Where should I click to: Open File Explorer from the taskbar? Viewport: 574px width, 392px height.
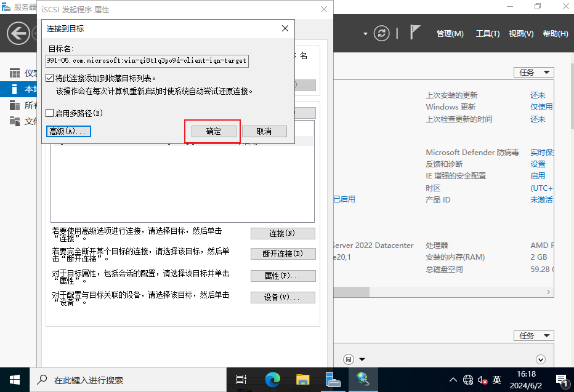pyautogui.click(x=302, y=380)
